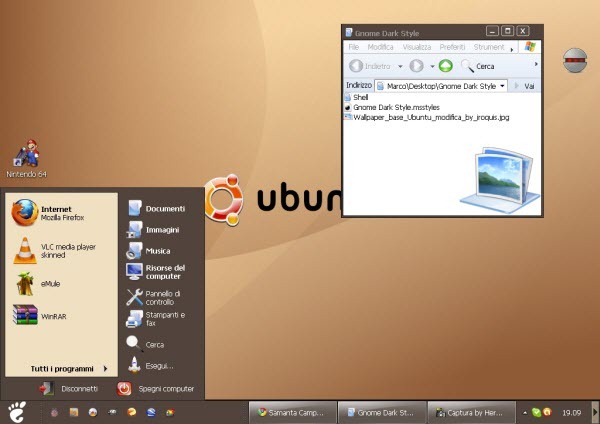Open the Documenti folder

156,208
